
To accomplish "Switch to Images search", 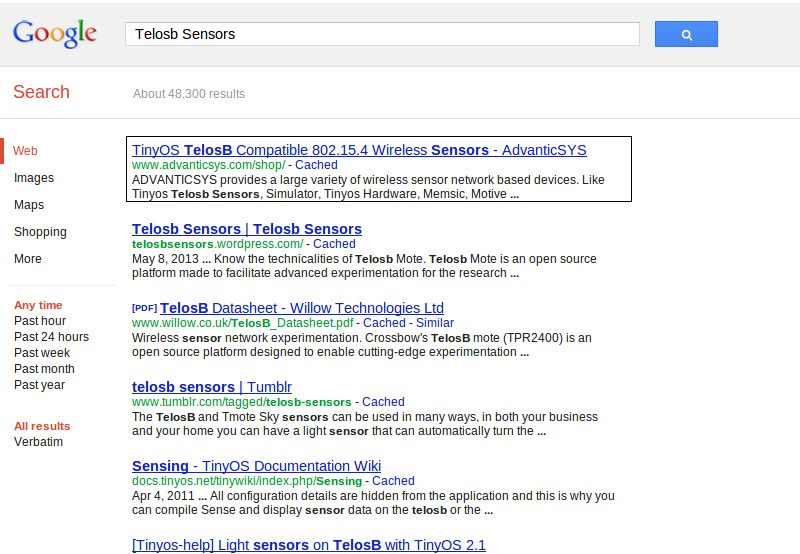I will pos(34,178).
